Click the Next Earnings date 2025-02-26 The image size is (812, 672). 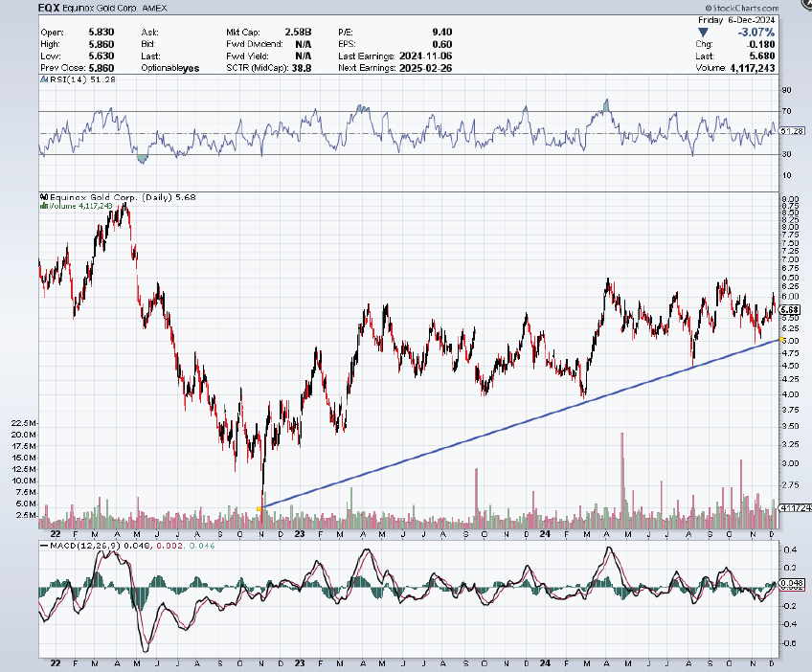(426, 68)
